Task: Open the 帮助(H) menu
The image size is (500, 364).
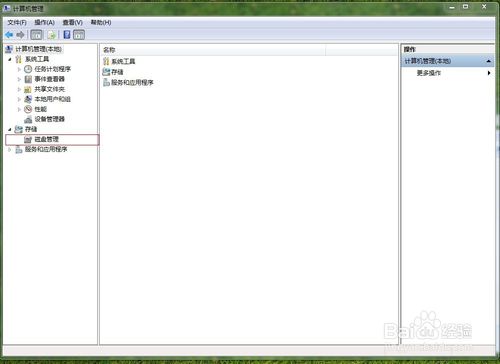Action: click(x=101, y=22)
